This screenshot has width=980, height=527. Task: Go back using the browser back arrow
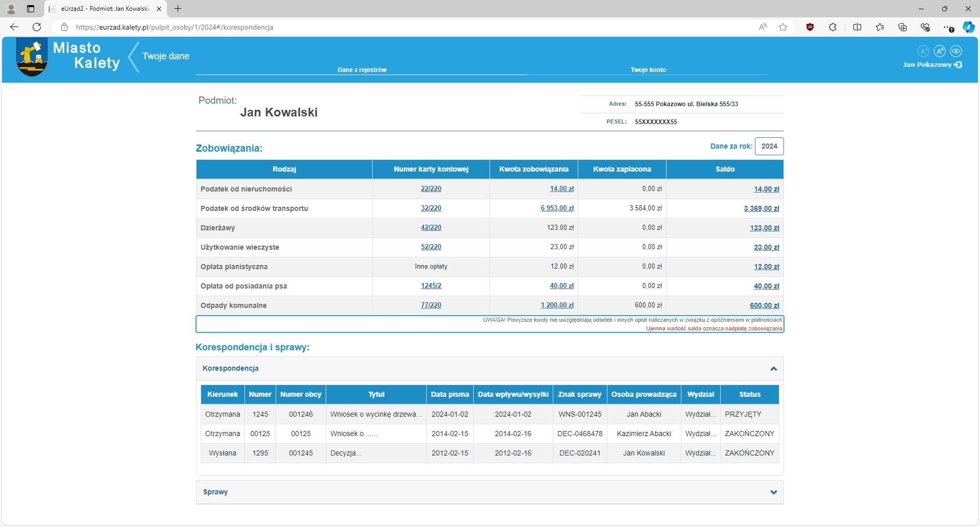[14, 27]
